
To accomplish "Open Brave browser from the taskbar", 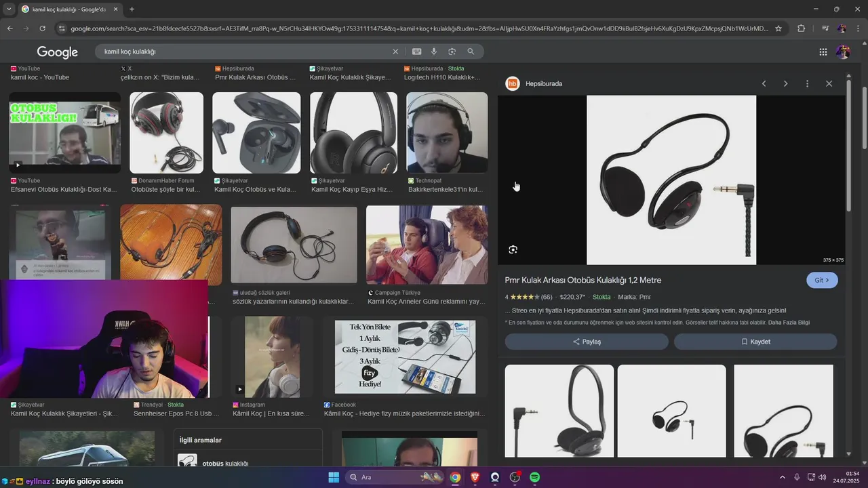I will point(475,477).
